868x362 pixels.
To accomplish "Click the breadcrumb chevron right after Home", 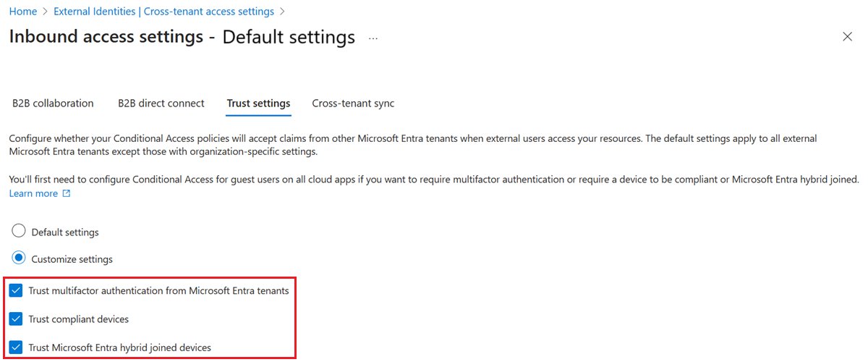I will point(46,12).
